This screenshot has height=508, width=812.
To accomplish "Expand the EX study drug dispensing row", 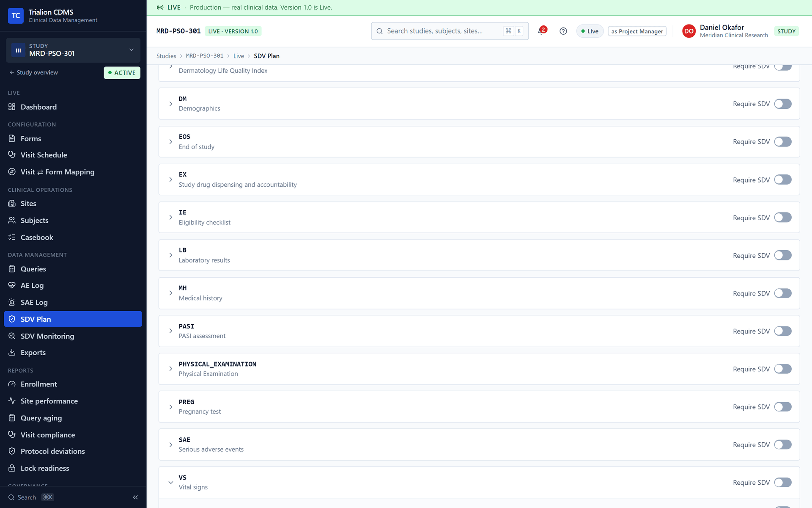I will point(170,179).
